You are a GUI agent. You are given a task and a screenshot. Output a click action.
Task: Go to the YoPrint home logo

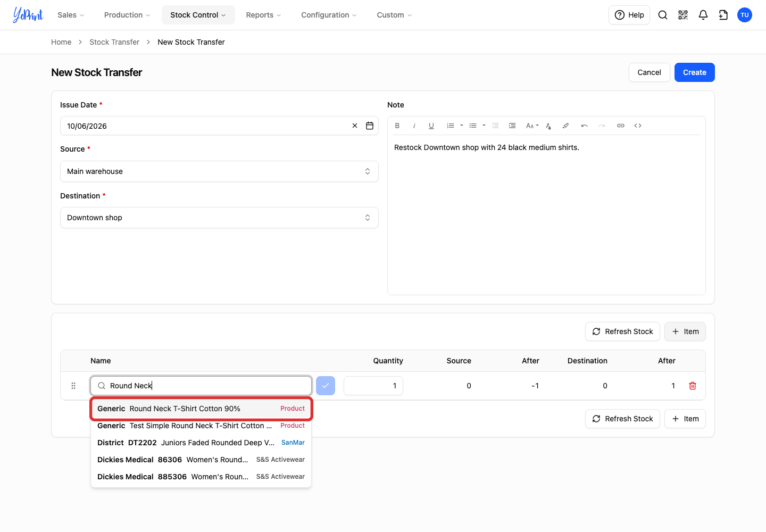click(x=28, y=15)
